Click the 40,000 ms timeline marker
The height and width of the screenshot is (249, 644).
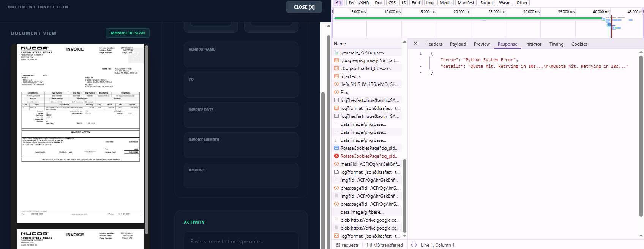coord(601,12)
